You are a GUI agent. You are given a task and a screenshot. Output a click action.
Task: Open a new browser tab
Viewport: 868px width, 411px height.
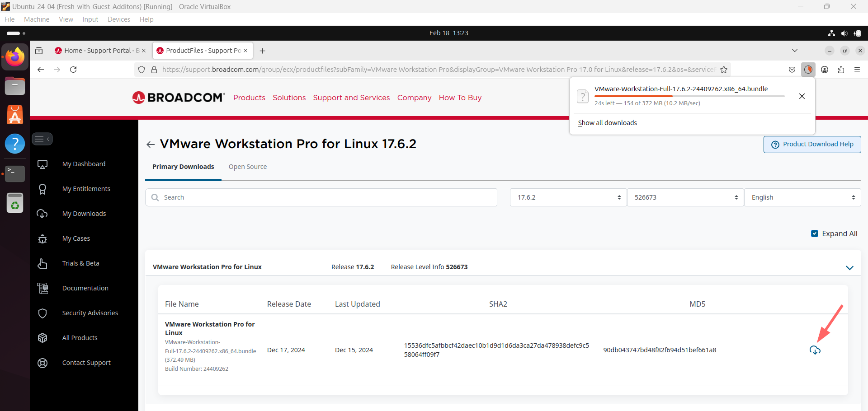pos(262,51)
